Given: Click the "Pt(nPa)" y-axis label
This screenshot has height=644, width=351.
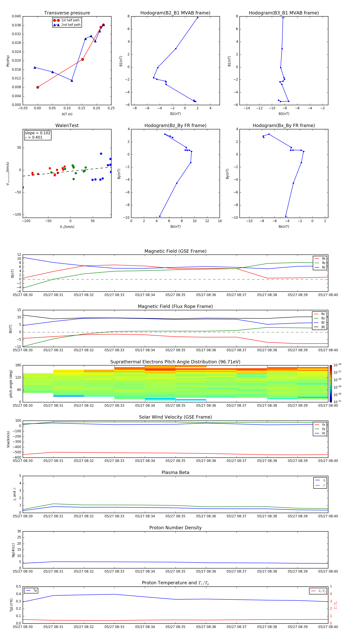Looking at the screenshot, I should tap(8, 61).
